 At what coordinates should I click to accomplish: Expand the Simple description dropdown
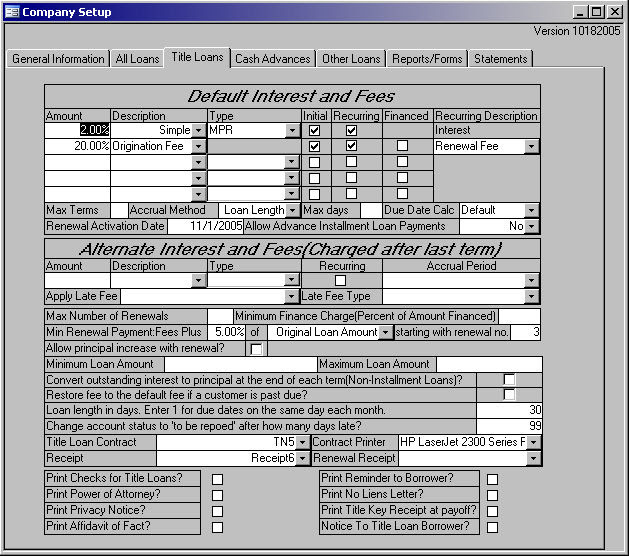(198, 130)
